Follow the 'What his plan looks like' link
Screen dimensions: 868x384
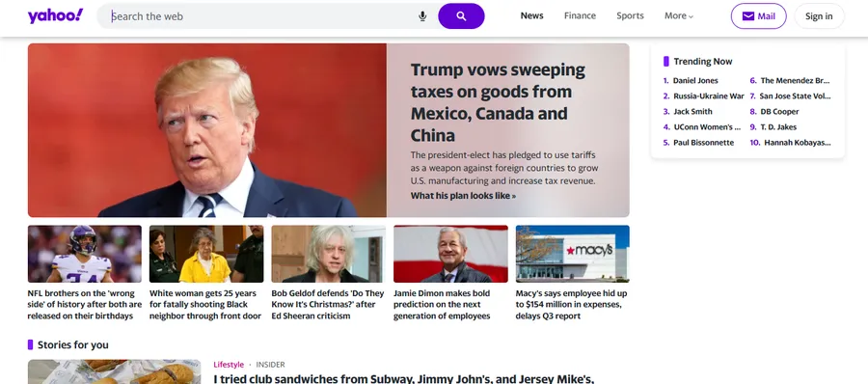(x=463, y=196)
